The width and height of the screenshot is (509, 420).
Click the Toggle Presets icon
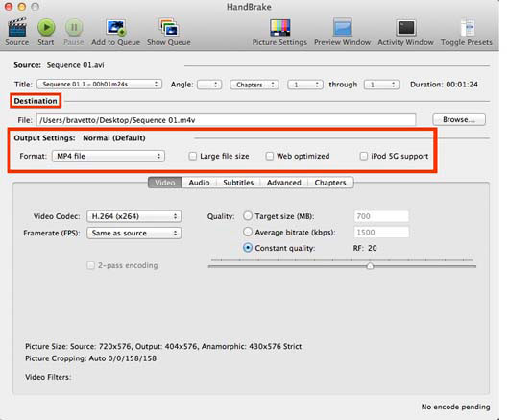468,27
